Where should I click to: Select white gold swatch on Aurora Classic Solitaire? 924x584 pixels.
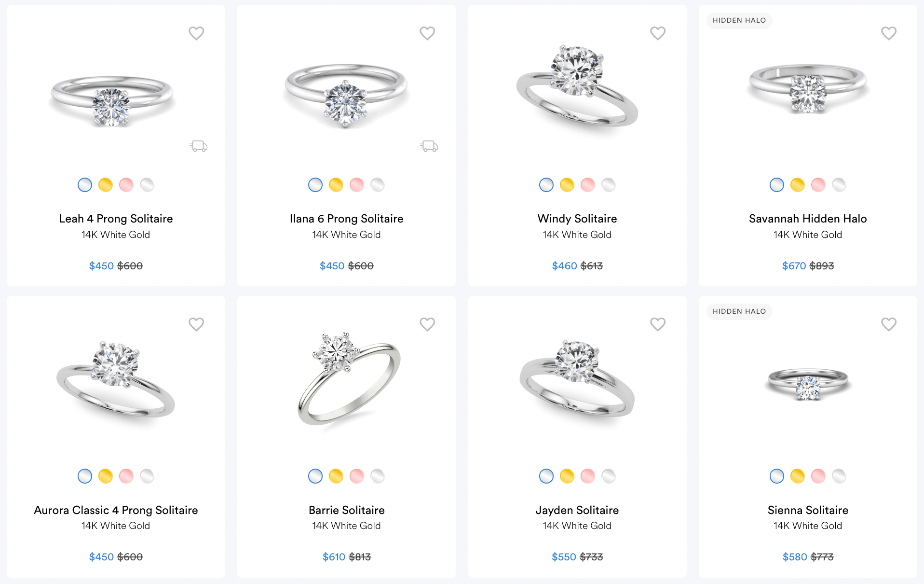pos(84,476)
